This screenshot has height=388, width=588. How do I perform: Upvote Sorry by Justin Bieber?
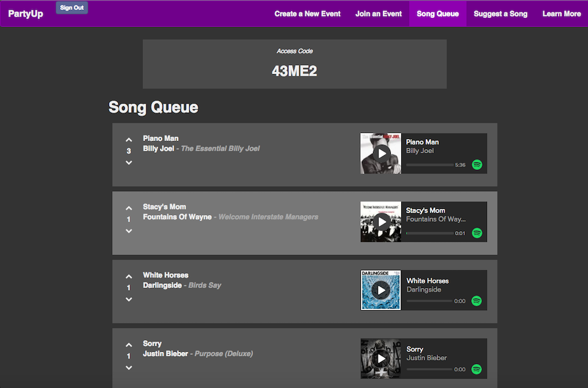[129, 345]
